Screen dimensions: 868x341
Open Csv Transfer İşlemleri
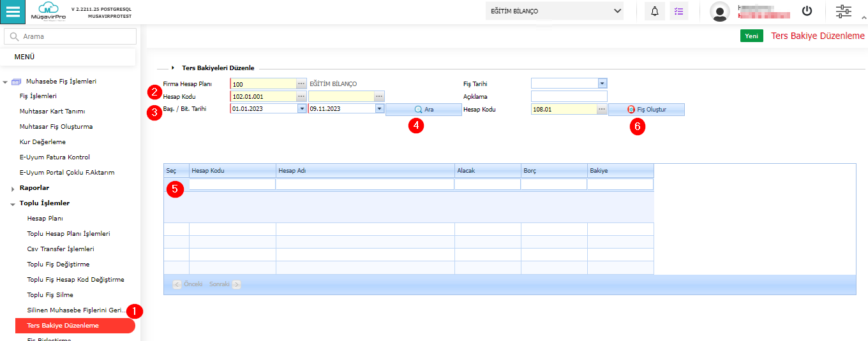pyautogui.click(x=61, y=249)
